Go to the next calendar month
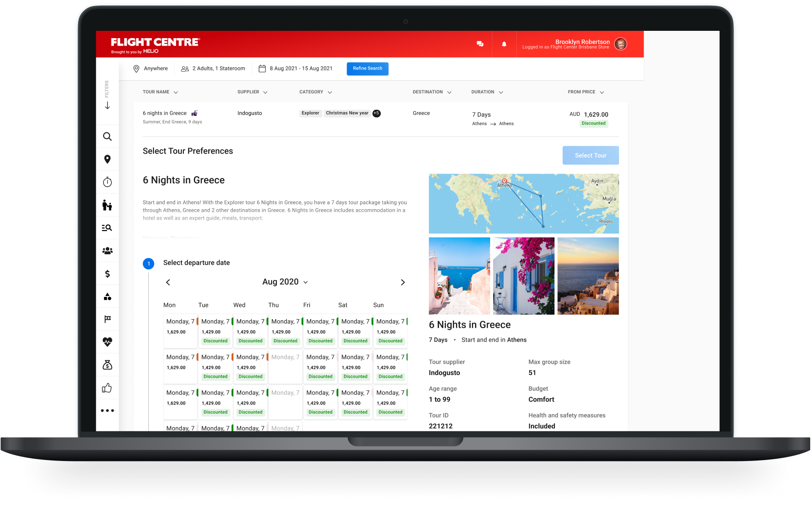This screenshot has height=507, width=812. (x=403, y=282)
